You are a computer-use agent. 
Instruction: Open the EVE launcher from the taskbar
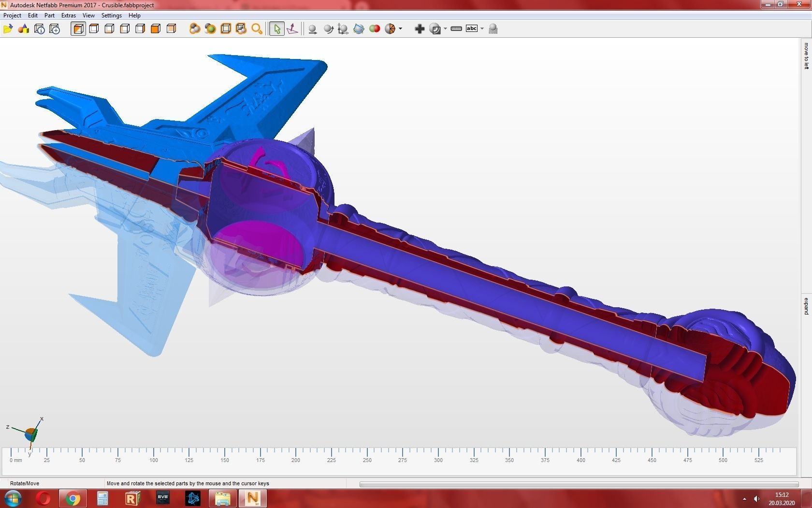tap(163, 498)
